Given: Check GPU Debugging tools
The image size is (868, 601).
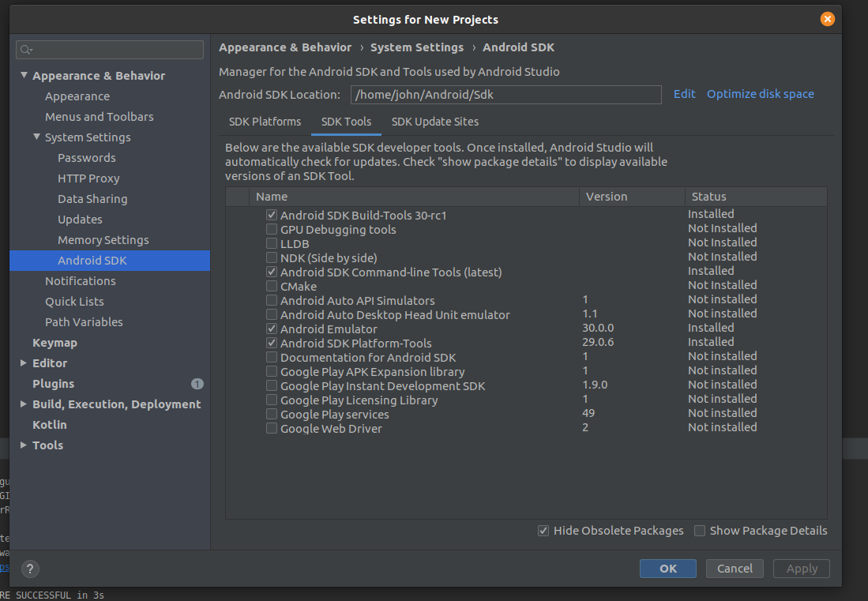Looking at the screenshot, I should (x=271, y=229).
